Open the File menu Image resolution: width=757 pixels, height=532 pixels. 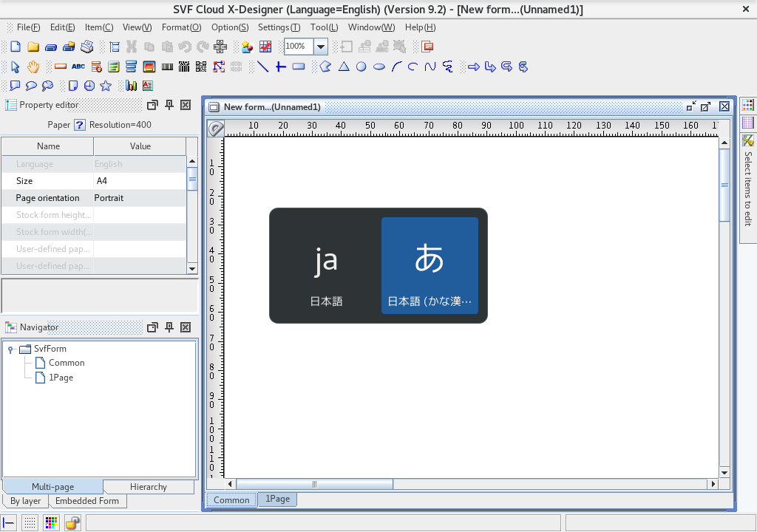(28, 27)
